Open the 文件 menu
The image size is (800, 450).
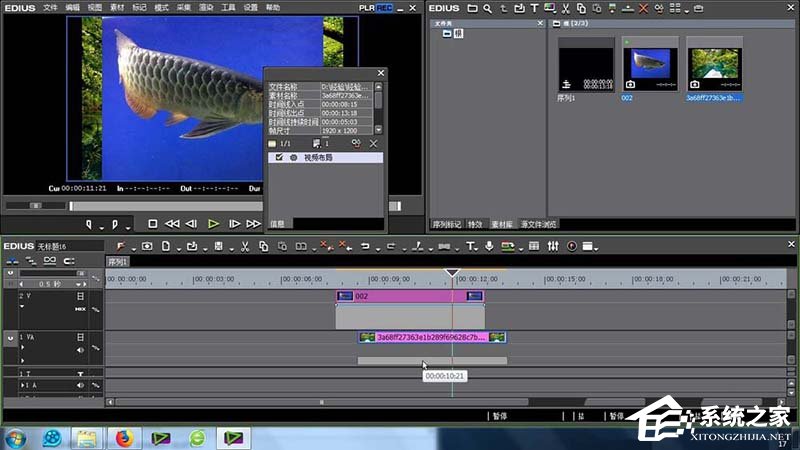tap(50, 7)
